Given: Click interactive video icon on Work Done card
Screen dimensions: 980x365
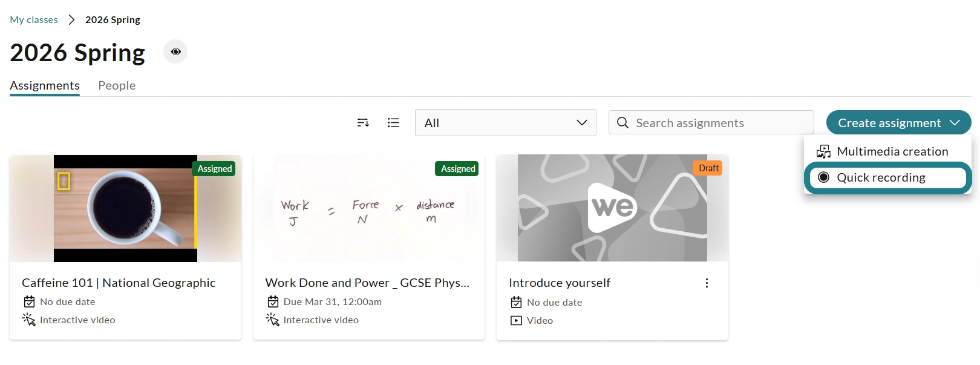Looking at the screenshot, I should tap(273, 320).
